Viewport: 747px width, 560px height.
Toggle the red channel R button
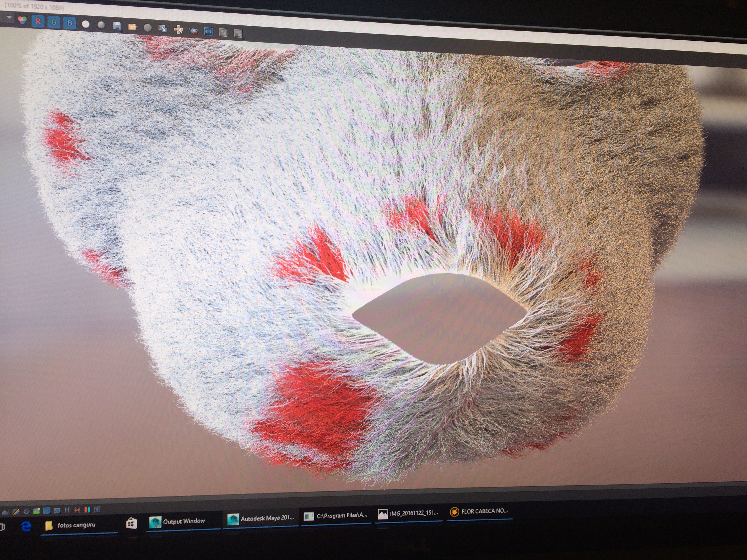click(x=38, y=22)
